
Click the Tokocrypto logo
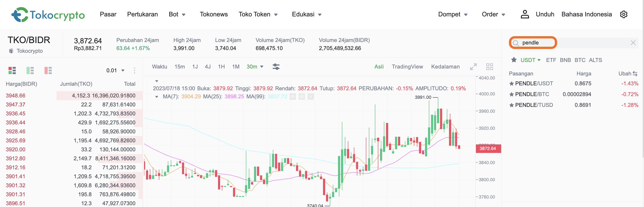(x=48, y=14)
